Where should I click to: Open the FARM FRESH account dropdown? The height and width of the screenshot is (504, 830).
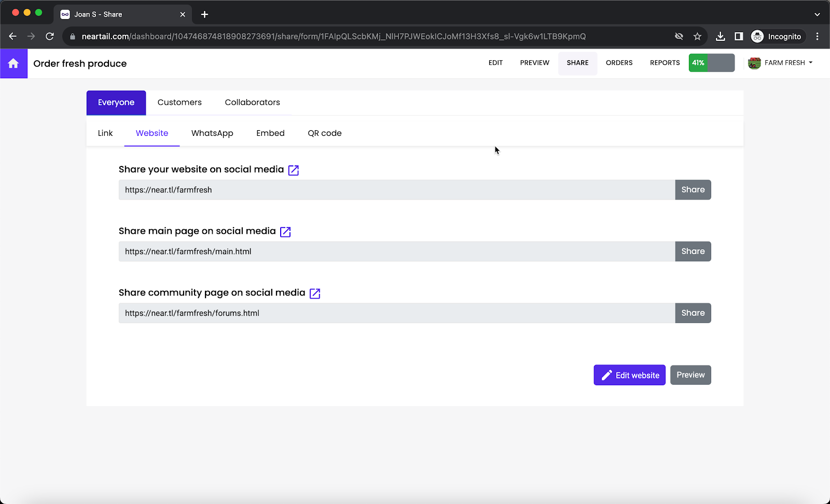[x=781, y=63]
